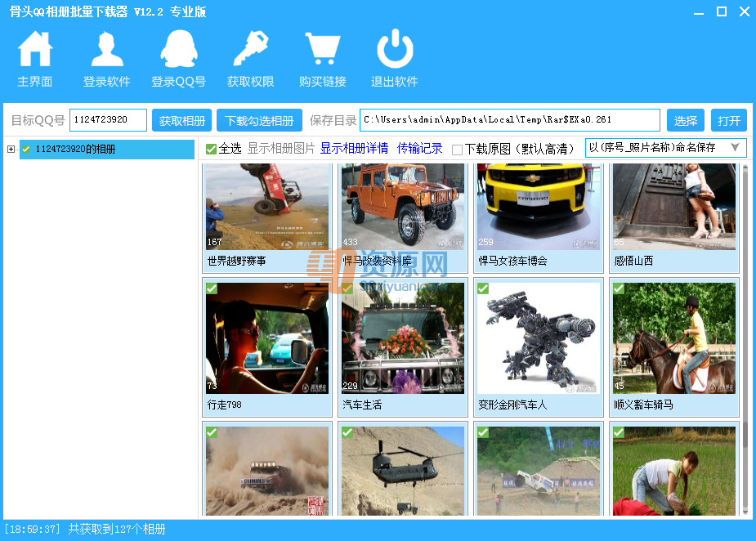Expand the 1124723920的相册 tree node
This screenshot has height=541, width=756.
tap(11, 150)
